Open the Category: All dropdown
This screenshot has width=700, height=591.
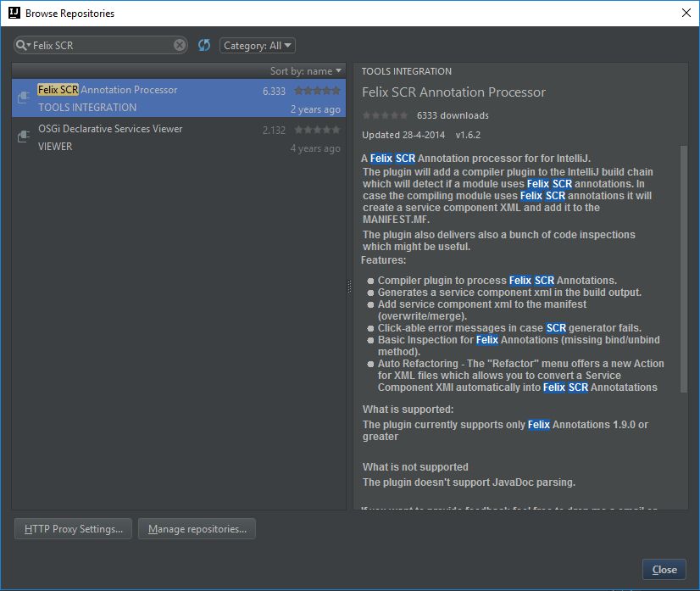click(x=257, y=46)
